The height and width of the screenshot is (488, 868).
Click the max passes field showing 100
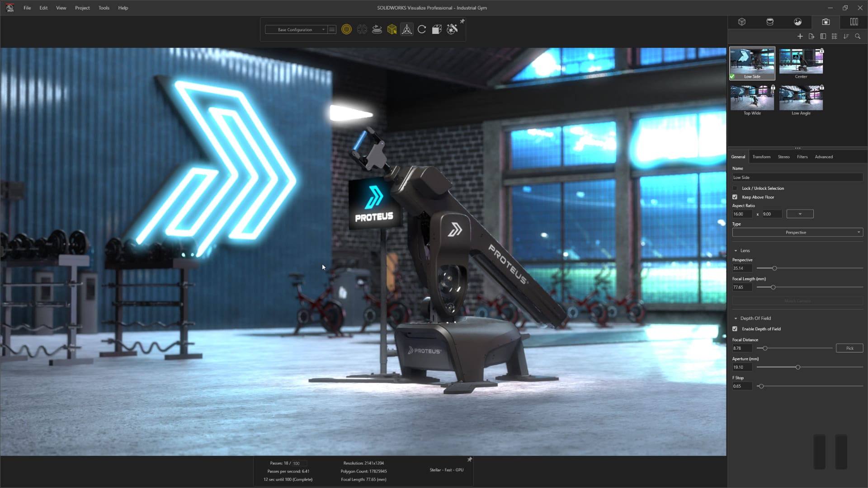pos(299,463)
